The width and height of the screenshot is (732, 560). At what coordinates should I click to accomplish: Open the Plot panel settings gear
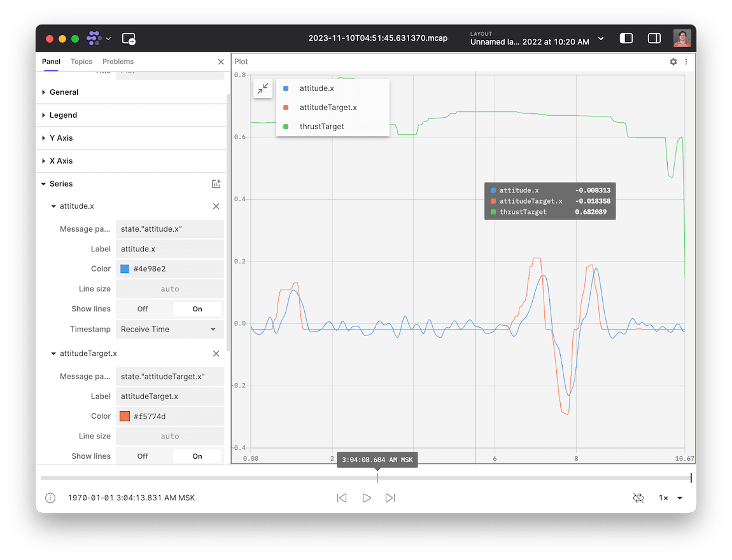(x=673, y=62)
